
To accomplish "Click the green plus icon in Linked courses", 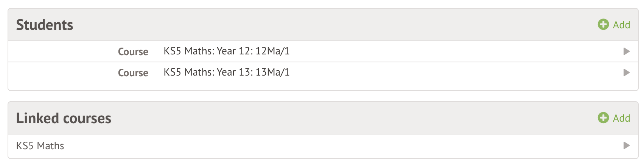I will [603, 118].
